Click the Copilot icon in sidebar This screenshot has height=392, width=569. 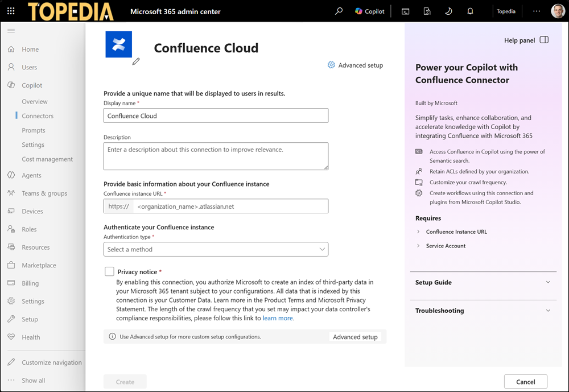click(11, 85)
